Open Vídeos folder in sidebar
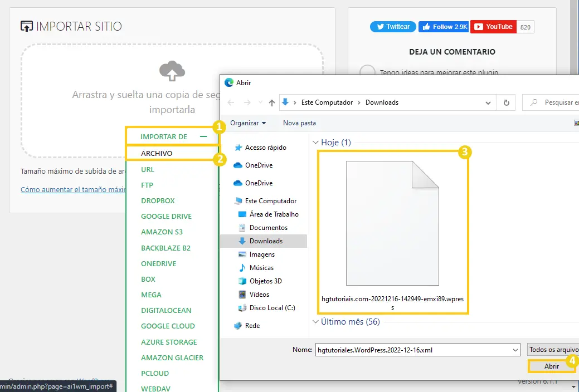Viewport: 579px width, 392px height. coord(254,294)
